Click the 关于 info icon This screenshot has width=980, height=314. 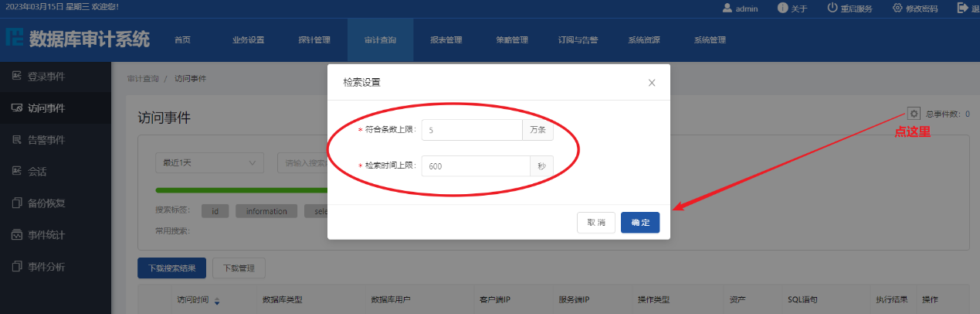(783, 9)
